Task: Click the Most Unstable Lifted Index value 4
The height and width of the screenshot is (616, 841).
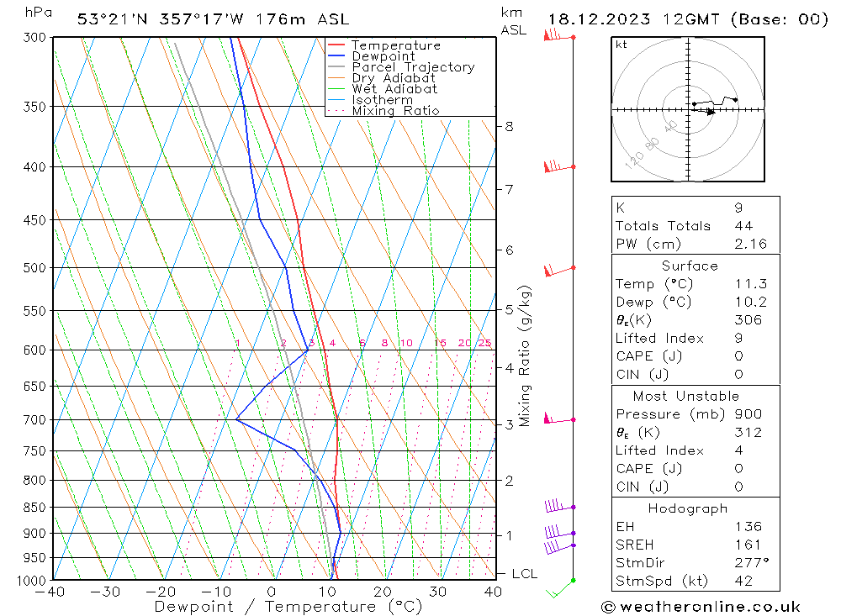Action: (738, 451)
